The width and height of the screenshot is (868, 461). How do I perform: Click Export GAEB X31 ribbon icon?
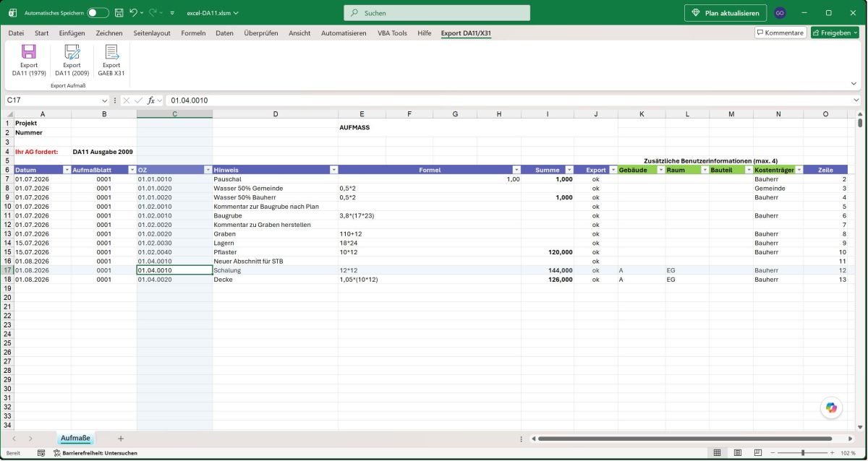click(x=111, y=52)
